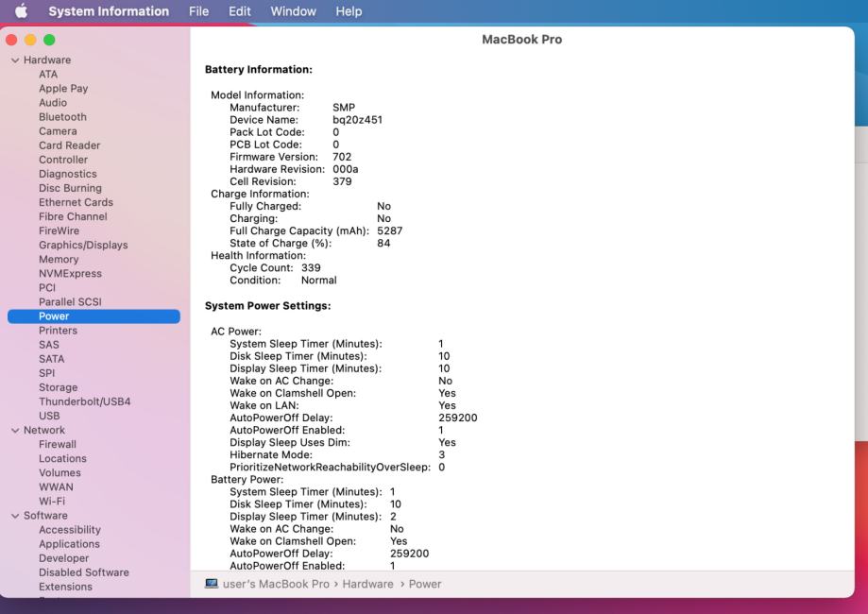Click the Condition value Normal
Screen dimensions: 868x614
[x=319, y=281]
